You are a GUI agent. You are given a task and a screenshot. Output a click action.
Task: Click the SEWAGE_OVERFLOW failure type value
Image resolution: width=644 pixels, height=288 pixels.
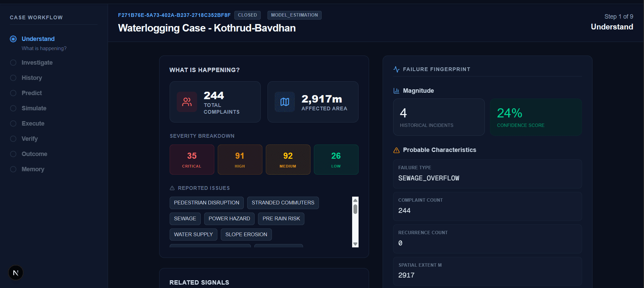point(429,178)
